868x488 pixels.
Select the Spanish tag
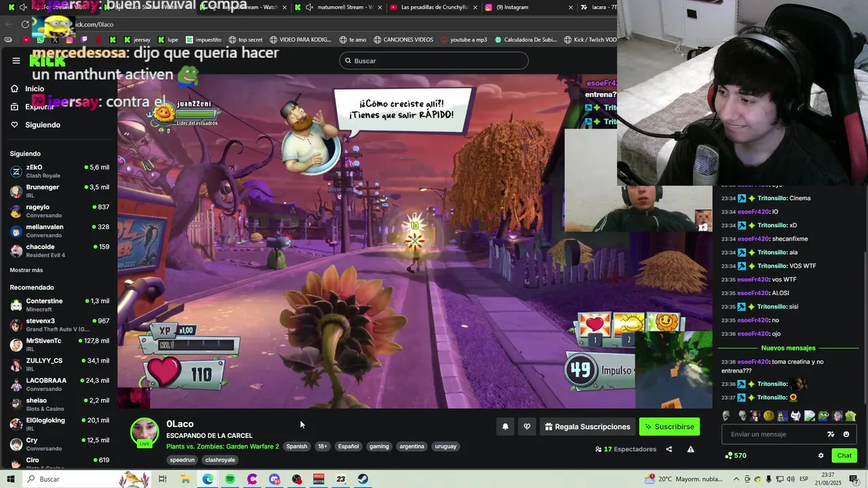(x=296, y=447)
